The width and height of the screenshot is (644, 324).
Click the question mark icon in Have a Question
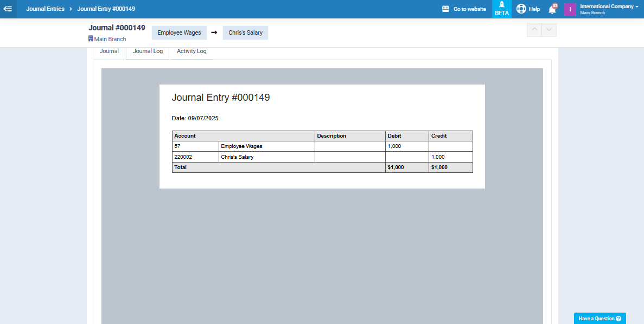click(x=619, y=319)
